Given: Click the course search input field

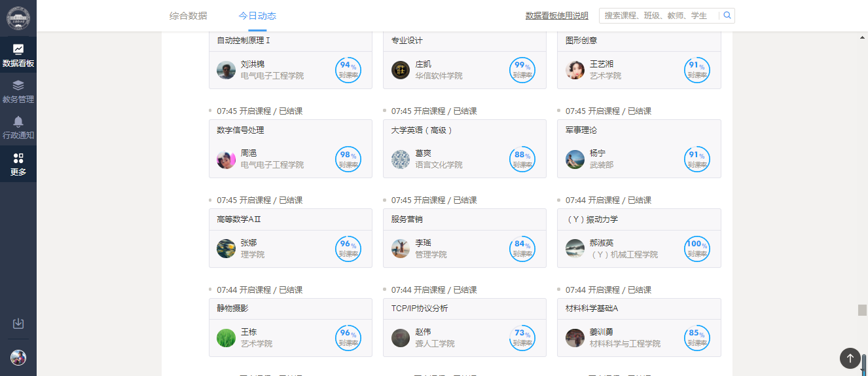Looking at the screenshot, I should point(658,16).
